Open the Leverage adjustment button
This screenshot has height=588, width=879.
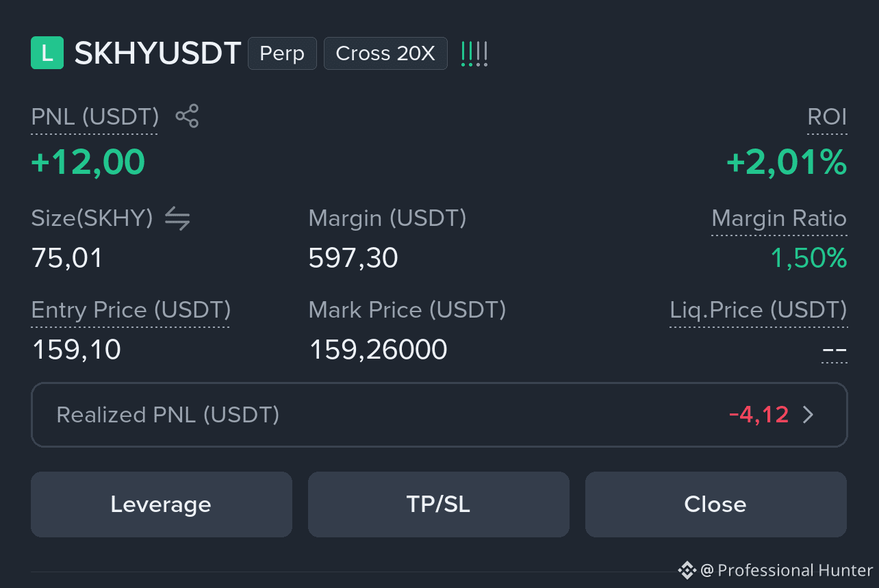[x=162, y=504]
